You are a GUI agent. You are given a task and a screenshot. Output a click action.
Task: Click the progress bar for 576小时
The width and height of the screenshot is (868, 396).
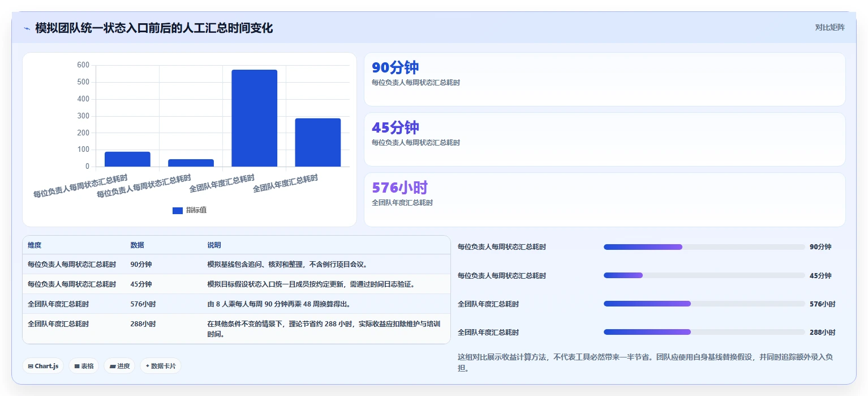point(704,304)
